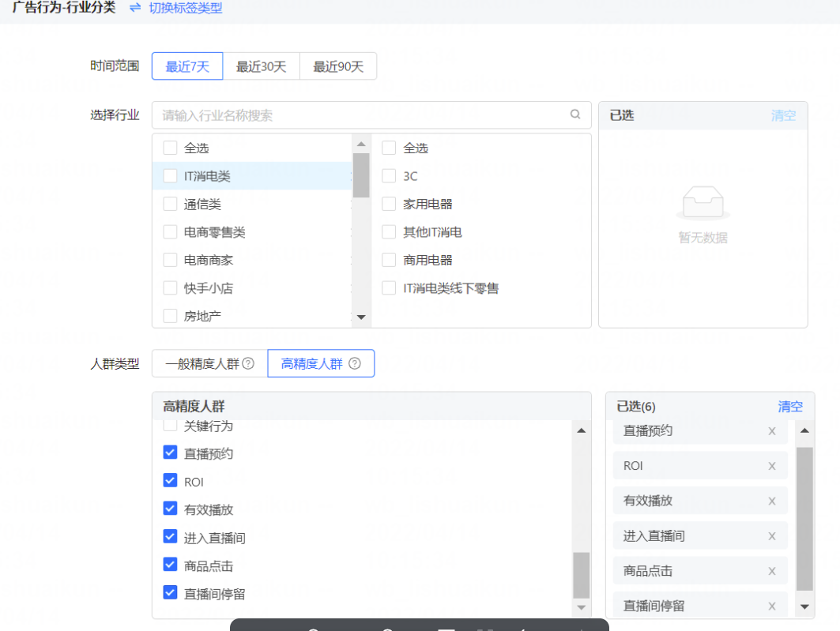
Task: Switch to the 一般精度人群 tab
Action: (204, 363)
